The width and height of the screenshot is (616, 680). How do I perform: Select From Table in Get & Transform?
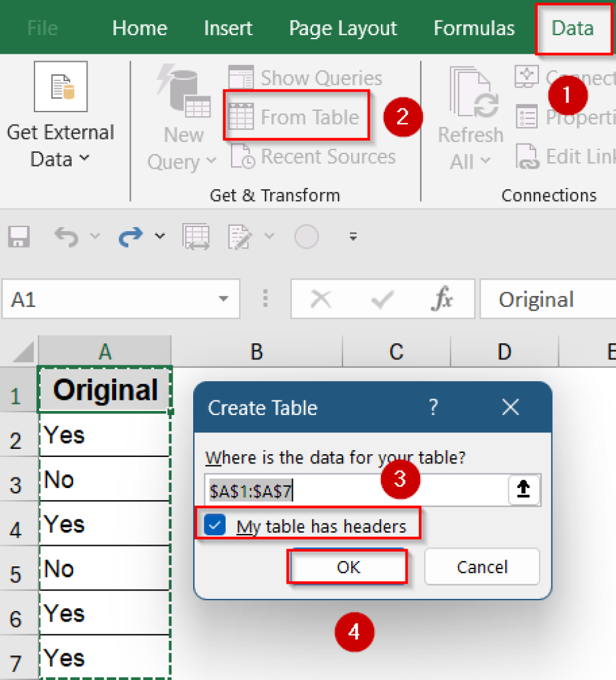pyautogui.click(x=296, y=117)
